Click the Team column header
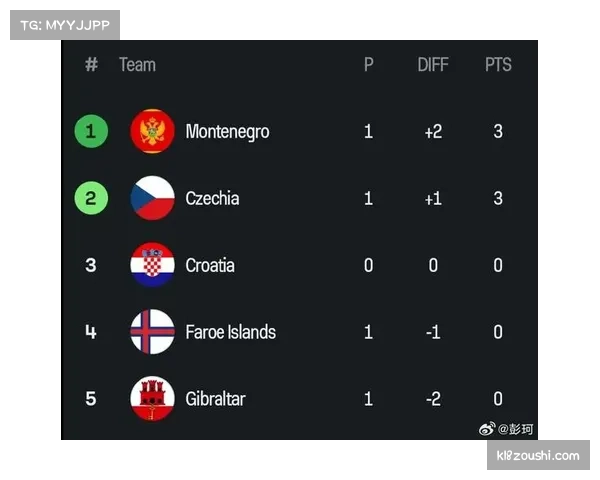 click(x=137, y=65)
